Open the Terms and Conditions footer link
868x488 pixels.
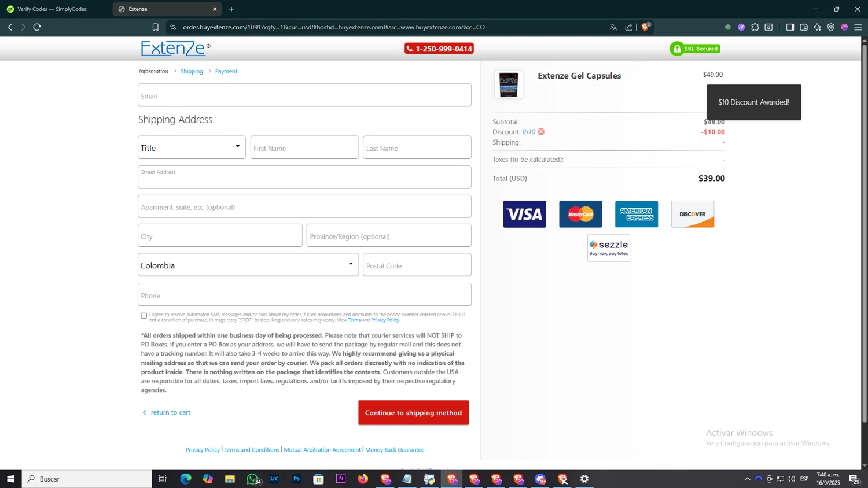coord(252,450)
